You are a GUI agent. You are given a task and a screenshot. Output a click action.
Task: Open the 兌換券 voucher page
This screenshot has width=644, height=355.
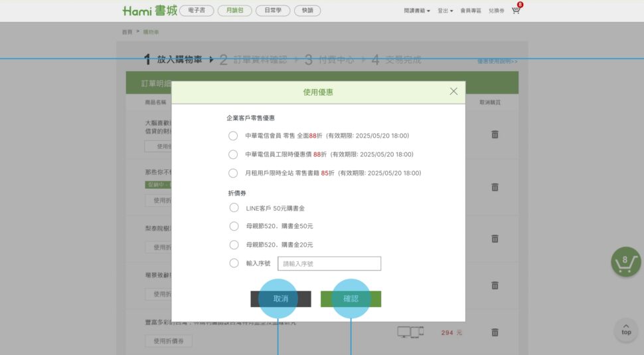tap(496, 11)
